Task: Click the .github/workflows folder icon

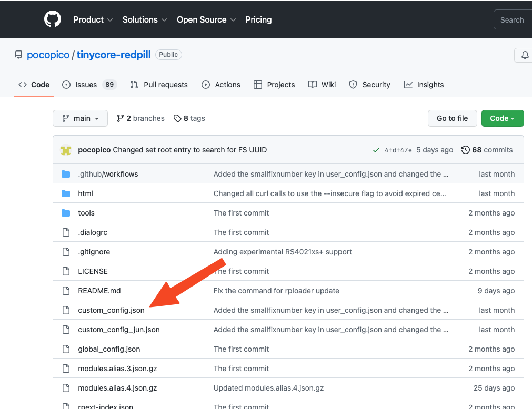Action: point(66,174)
